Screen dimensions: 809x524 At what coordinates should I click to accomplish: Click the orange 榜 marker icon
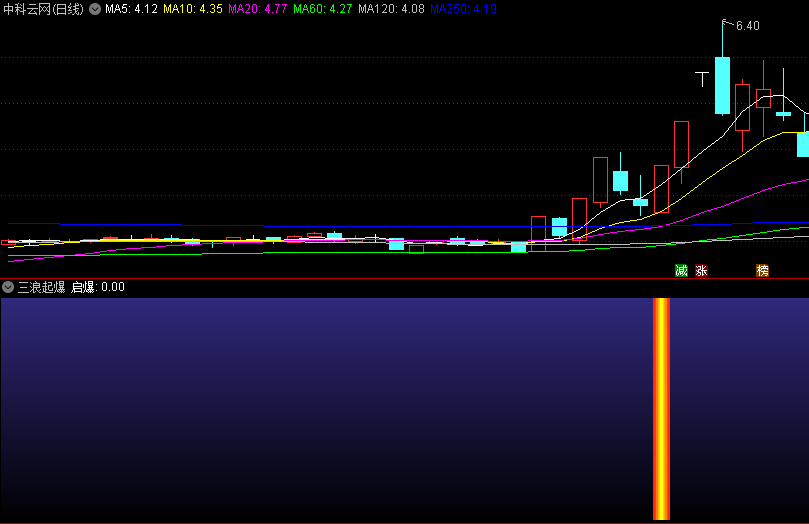pyautogui.click(x=763, y=271)
